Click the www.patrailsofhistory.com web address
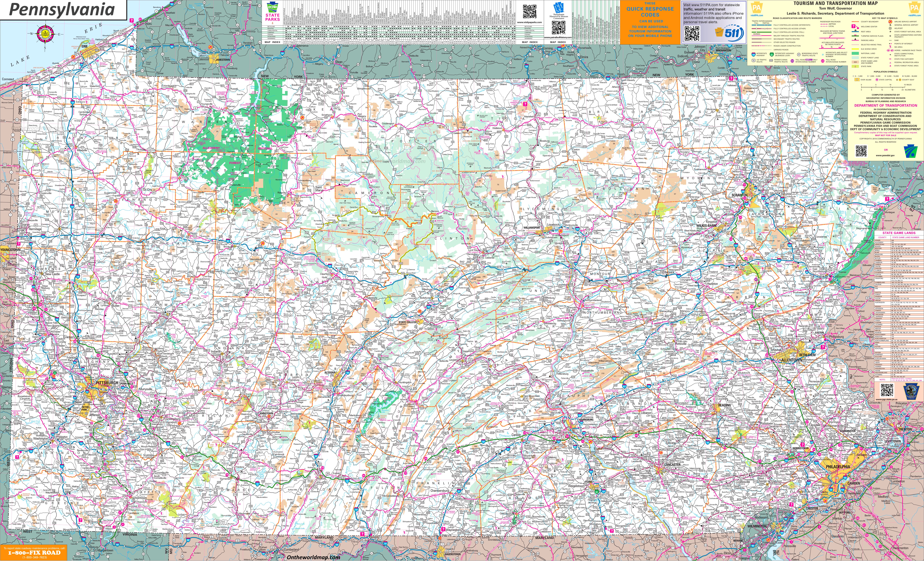Screen dimensions: 924x561 [x=558, y=37]
